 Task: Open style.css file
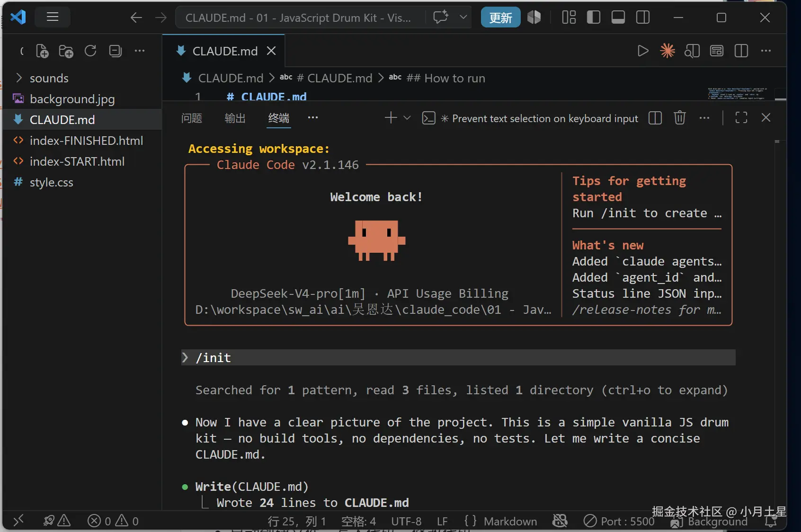click(x=82, y=182)
